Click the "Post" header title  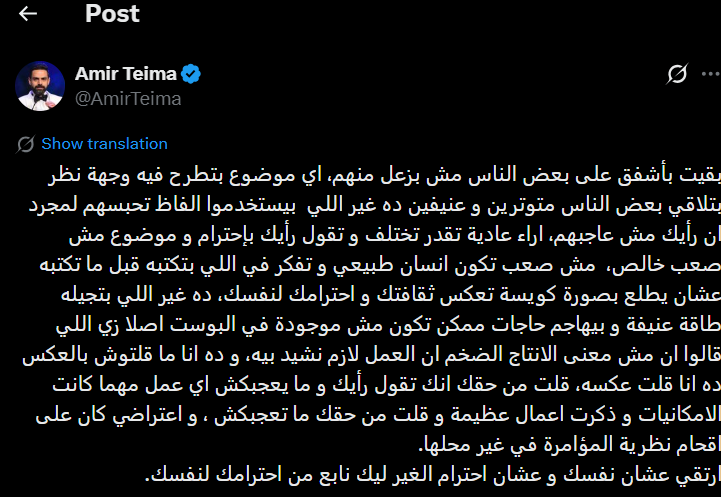coord(112,14)
